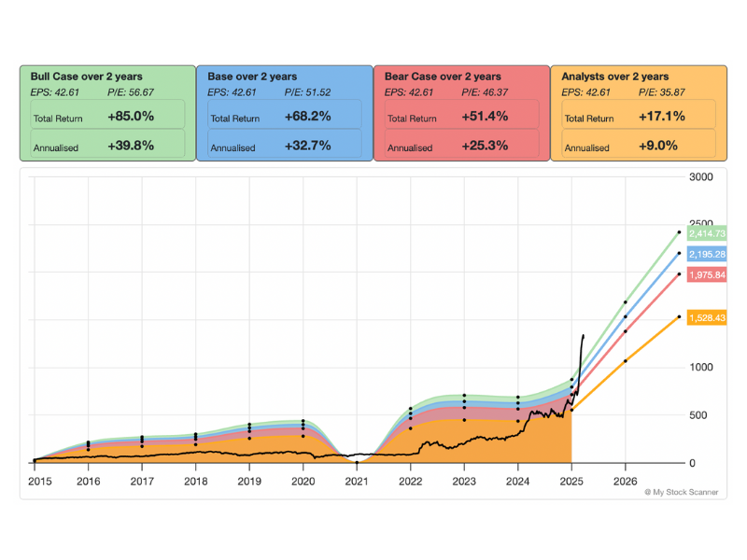Viewport: 747px width, 560px height.
Task: Click Analysts Annualised +9.0% box
Action: pyautogui.click(x=638, y=147)
